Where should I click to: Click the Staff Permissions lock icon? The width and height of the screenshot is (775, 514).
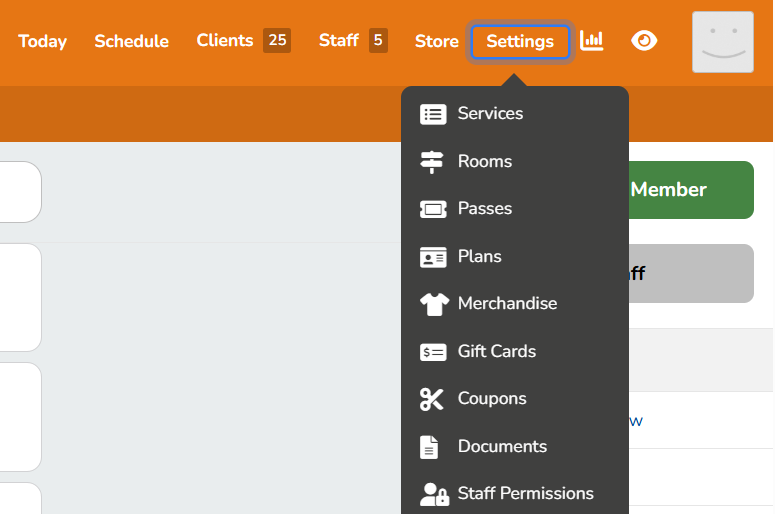click(x=433, y=494)
